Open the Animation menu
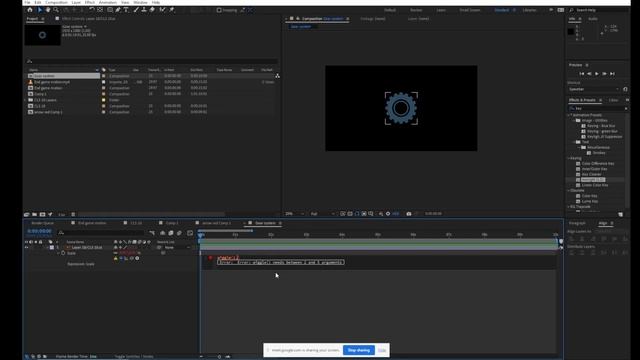The height and width of the screenshot is (360, 640). coord(108,2)
